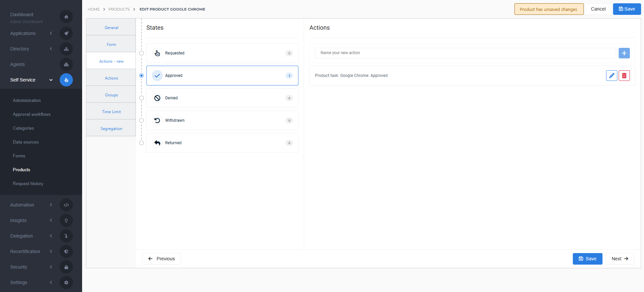The width and height of the screenshot is (644, 292).
Task: Click the Dashboard home icon
Action: [x=66, y=17]
